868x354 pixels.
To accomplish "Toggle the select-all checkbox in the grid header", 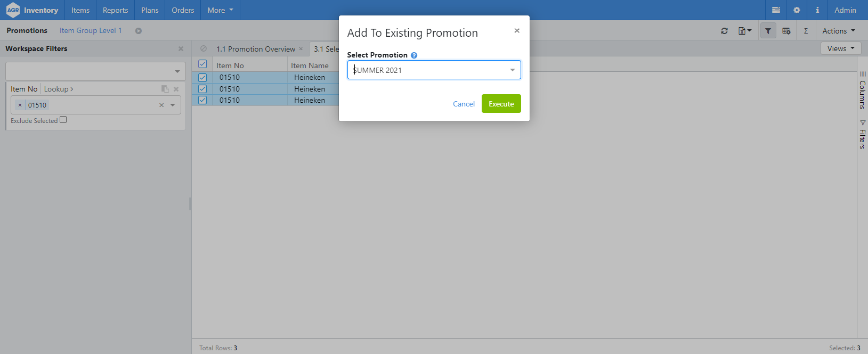I will coord(202,63).
